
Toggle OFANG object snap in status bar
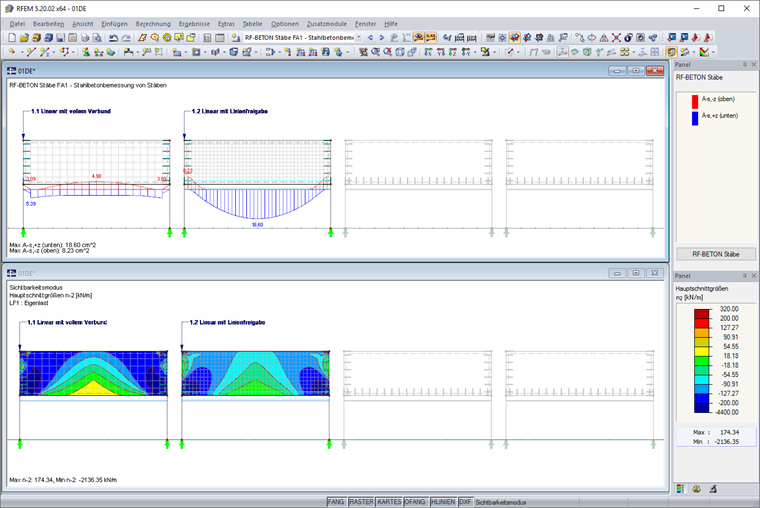point(415,501)
